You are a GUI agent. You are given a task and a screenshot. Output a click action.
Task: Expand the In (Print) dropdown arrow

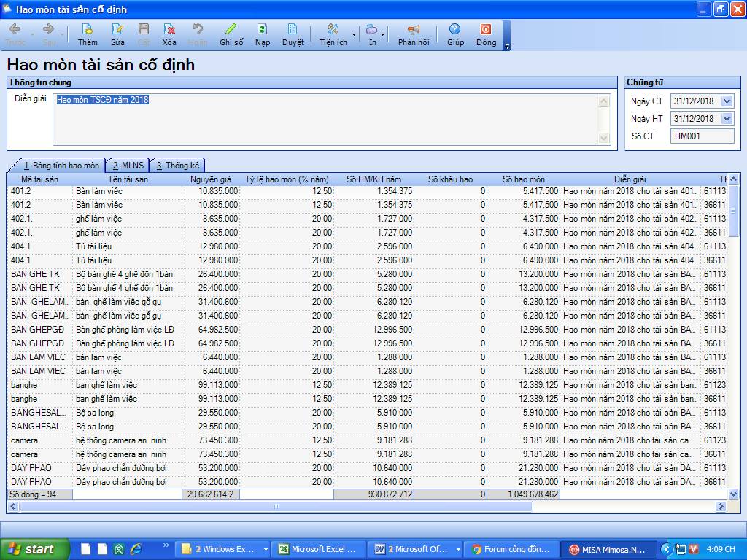click(x=382, y=34)
